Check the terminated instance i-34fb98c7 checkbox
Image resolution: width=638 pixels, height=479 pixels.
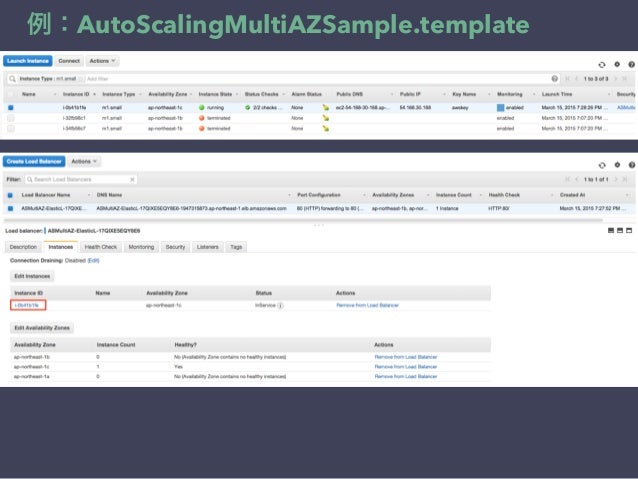[x=11, y=128]
